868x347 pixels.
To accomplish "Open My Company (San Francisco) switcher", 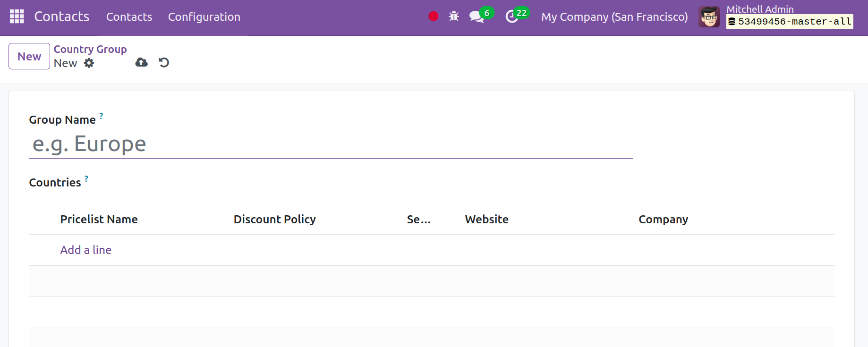I will 614,17.
